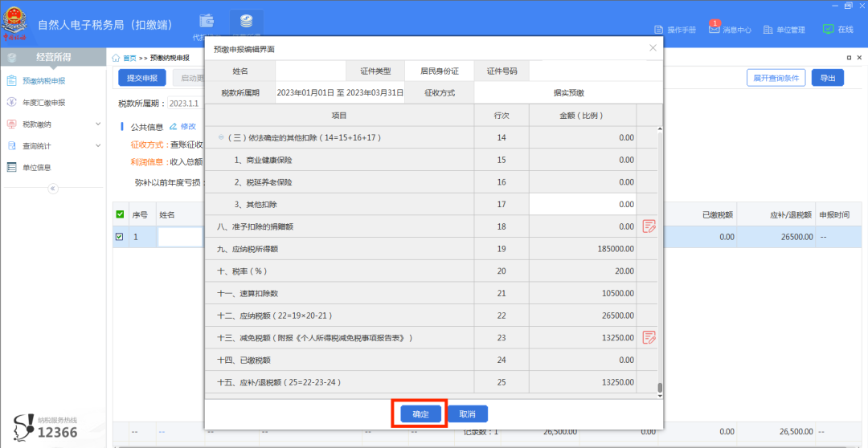Click the 商业健康保险 row label

[263, 160]
